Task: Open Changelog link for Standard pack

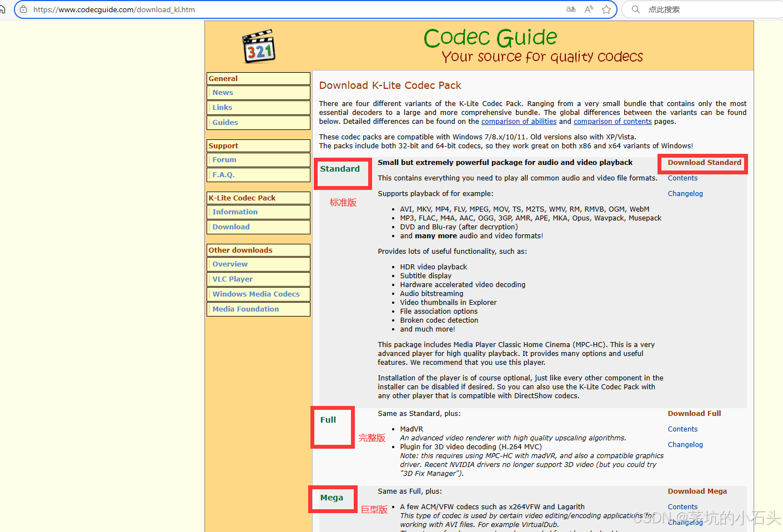Action: coord(685,194)
